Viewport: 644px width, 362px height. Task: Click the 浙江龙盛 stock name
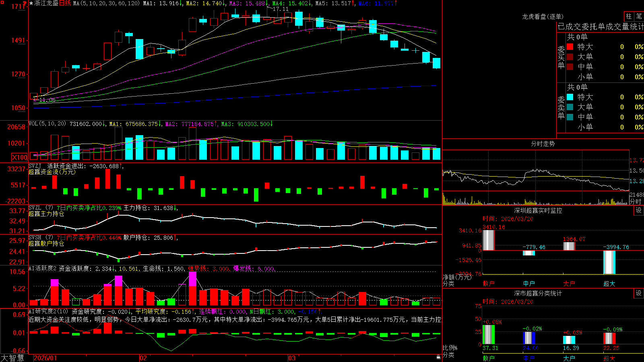coord(46,3)
